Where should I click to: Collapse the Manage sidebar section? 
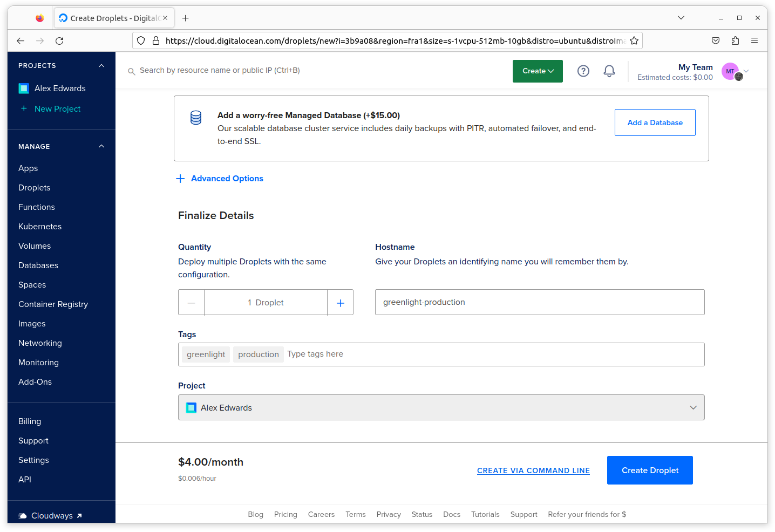[101, 147]
